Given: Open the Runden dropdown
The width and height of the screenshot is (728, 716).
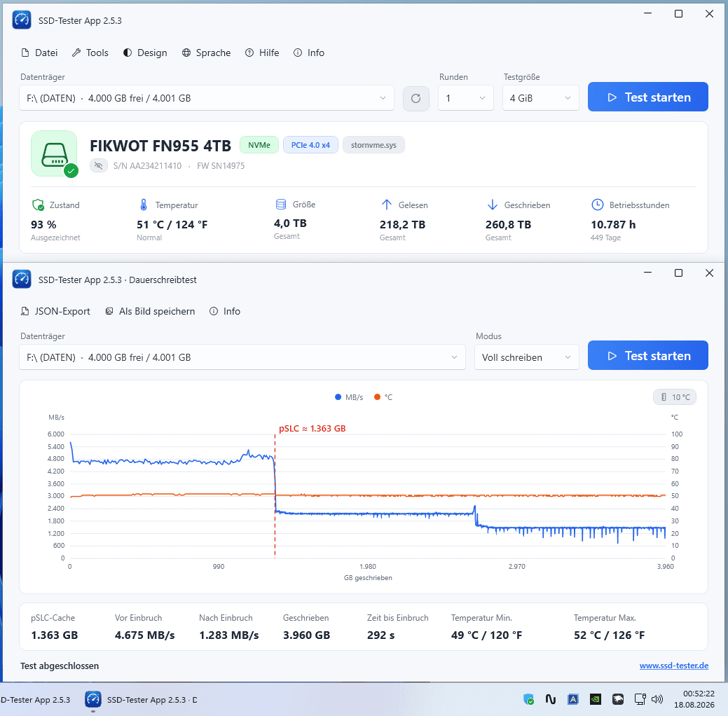Looking at the screenshot, I should pos(466,98).
